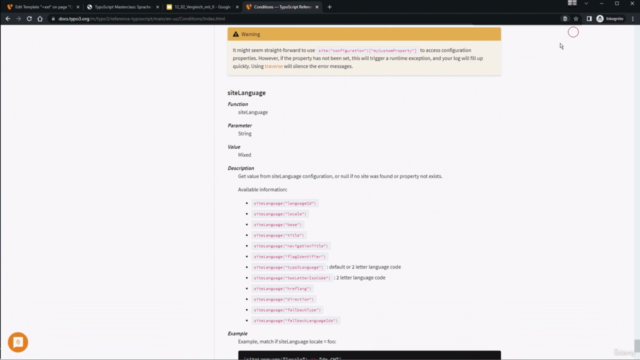Switch to '12_02_Vergleich' Google tab
The width and height of the screenshot is (640, 360).
click(201, 7)
